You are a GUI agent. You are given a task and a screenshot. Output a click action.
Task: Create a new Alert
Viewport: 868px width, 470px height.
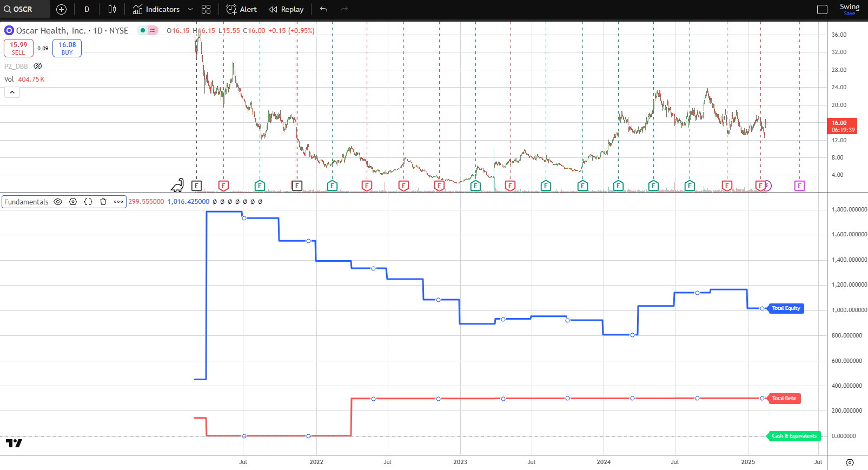[241, 9]
